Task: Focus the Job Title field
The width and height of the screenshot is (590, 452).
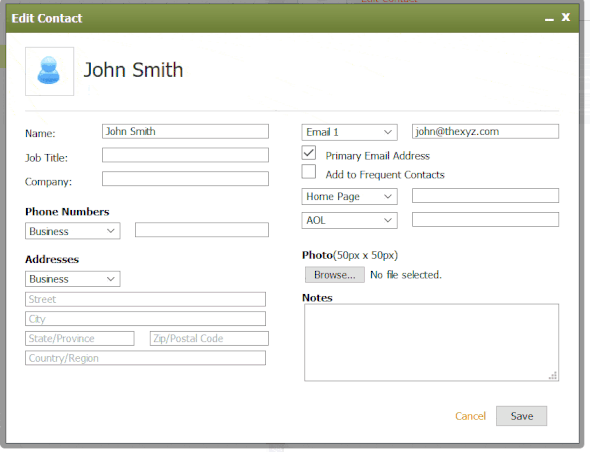Action: coord(185,155)
